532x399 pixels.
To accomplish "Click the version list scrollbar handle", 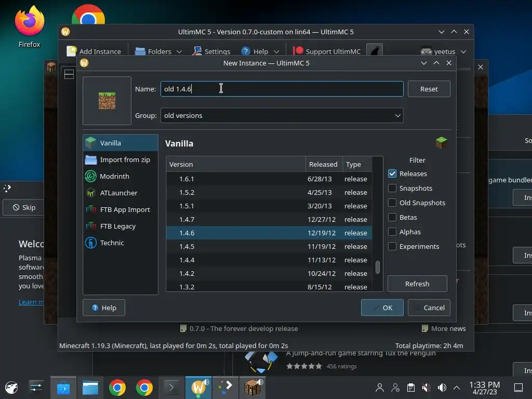I will (x=377, y=267).
